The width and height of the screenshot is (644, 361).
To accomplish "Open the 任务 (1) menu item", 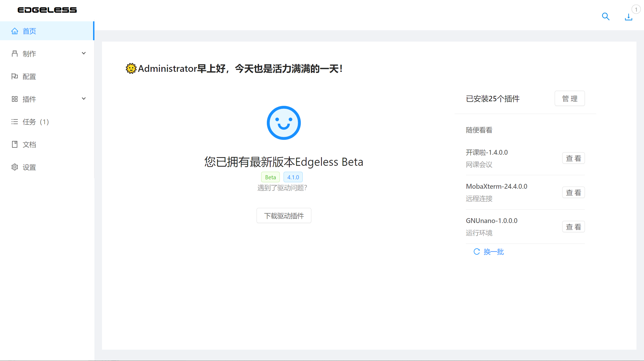I will coord(47,122).
